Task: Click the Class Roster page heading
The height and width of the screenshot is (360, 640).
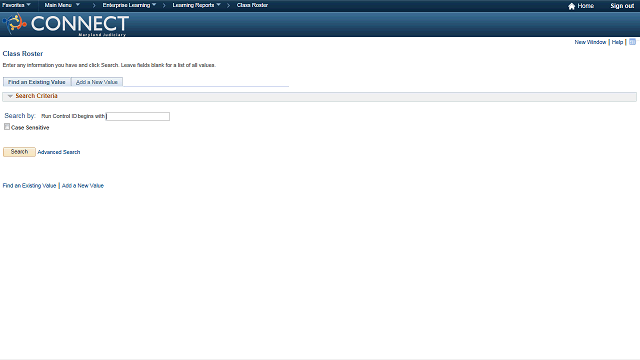Action: pyautogui.click(x=23, y=53)
